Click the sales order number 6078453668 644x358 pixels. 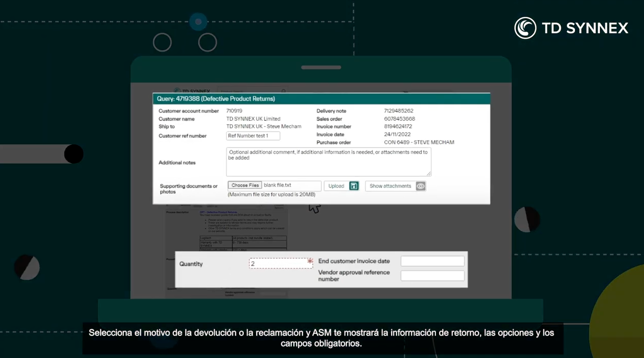click(399, 119)
